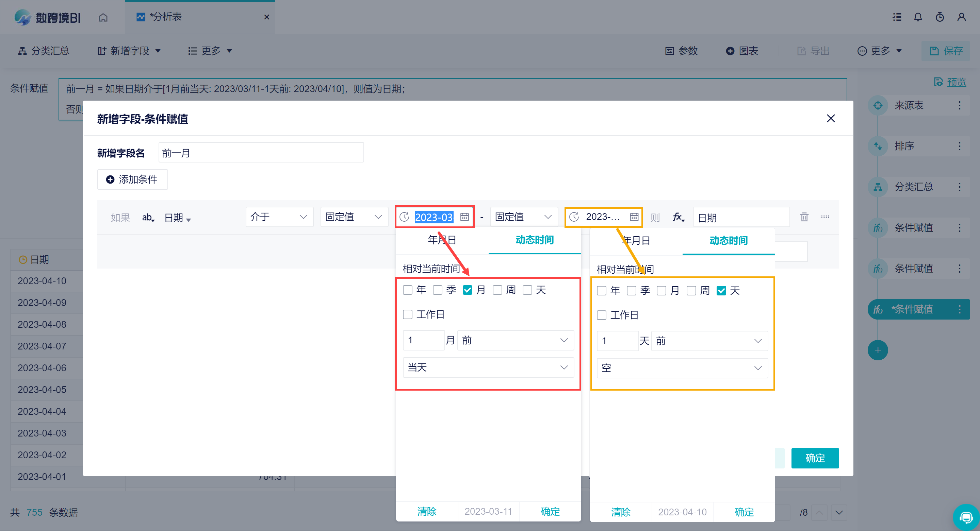Enable 工作日 checkbox in left panel

click(407, 314)
